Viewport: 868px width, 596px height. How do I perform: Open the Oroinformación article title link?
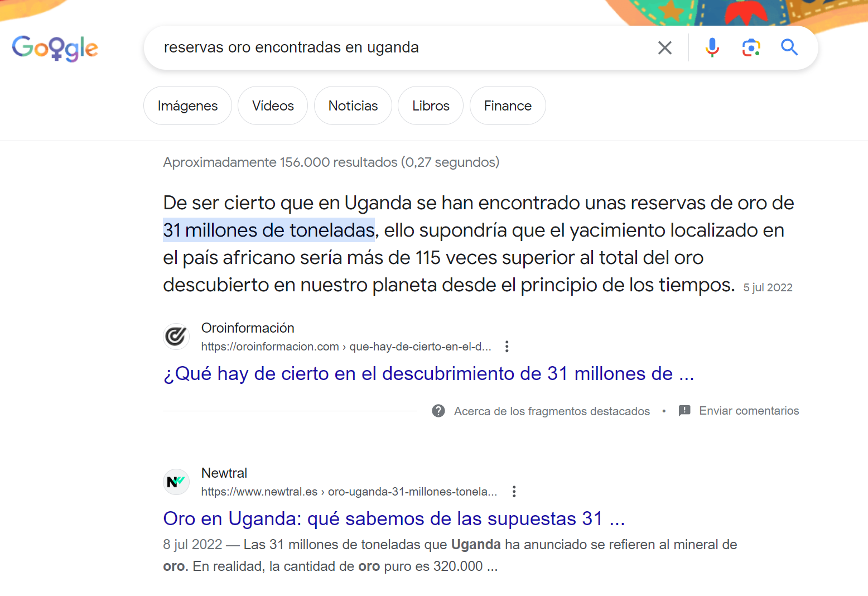(x=428, y=374)
